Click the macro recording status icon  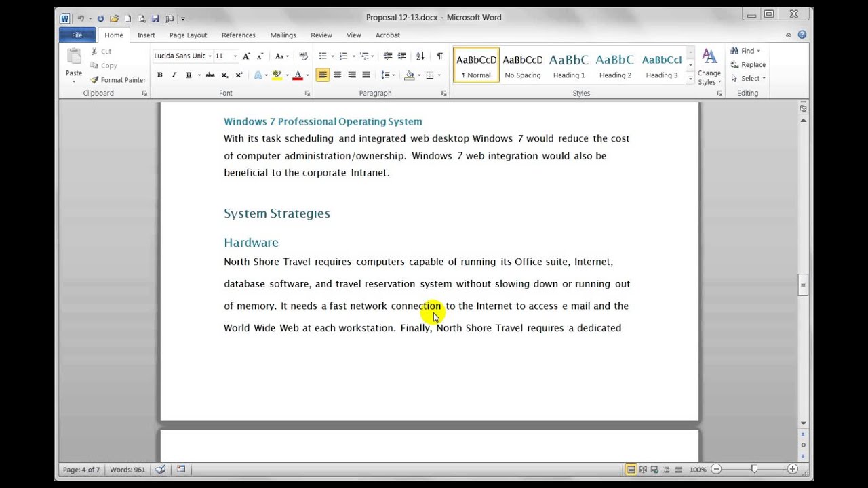pos(181,469)
